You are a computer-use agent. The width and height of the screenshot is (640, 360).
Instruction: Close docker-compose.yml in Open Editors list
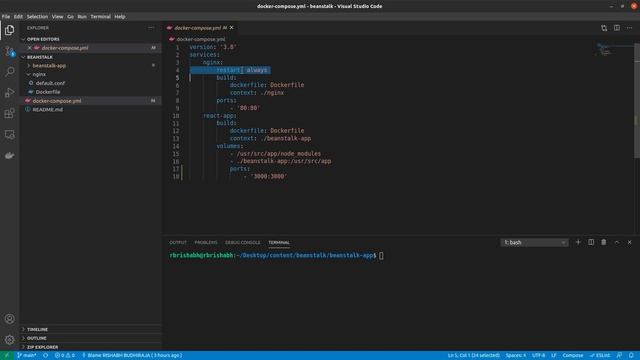pyautogui.click(x=29, y=48)
